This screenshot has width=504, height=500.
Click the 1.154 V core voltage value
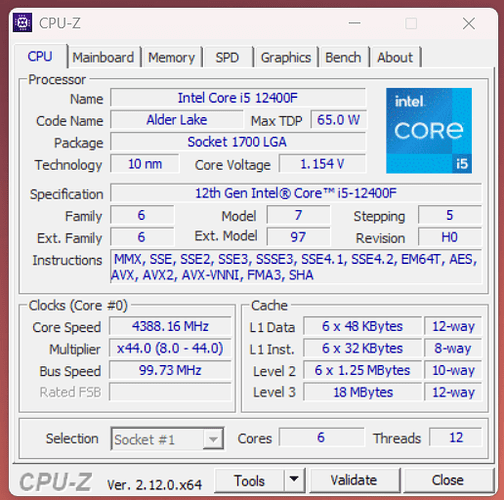point(322,164)
